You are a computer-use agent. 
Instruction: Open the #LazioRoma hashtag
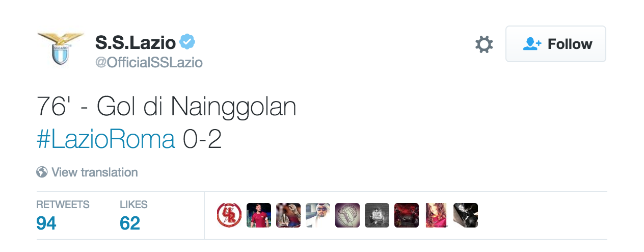tap(106, 139)
